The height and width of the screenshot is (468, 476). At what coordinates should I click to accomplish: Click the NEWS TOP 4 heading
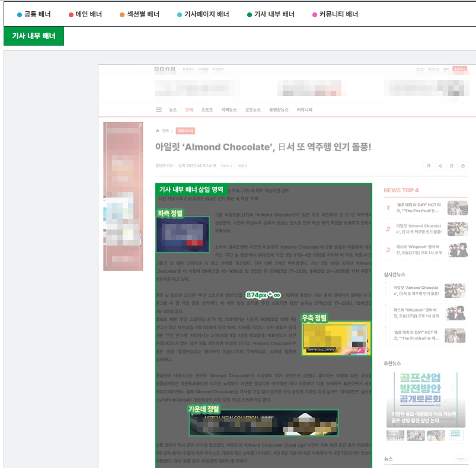[401, 190]
